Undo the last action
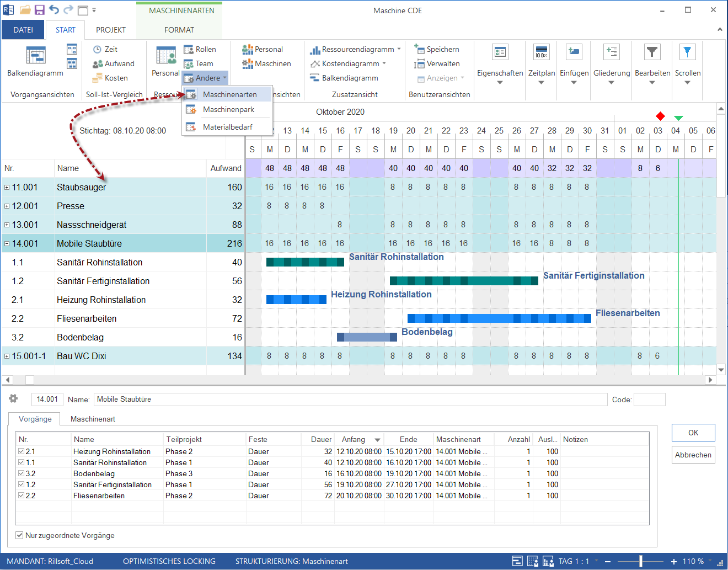 [x=53, y=10]
